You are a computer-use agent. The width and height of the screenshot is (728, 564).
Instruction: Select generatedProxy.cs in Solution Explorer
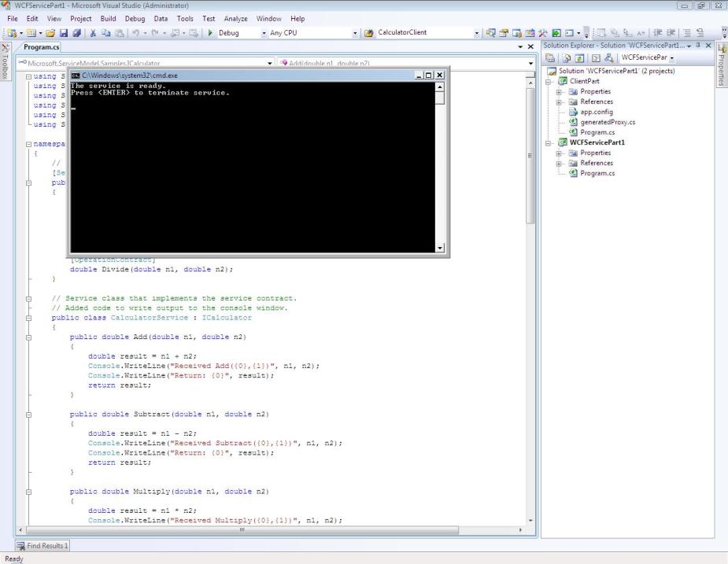point(607,122)
